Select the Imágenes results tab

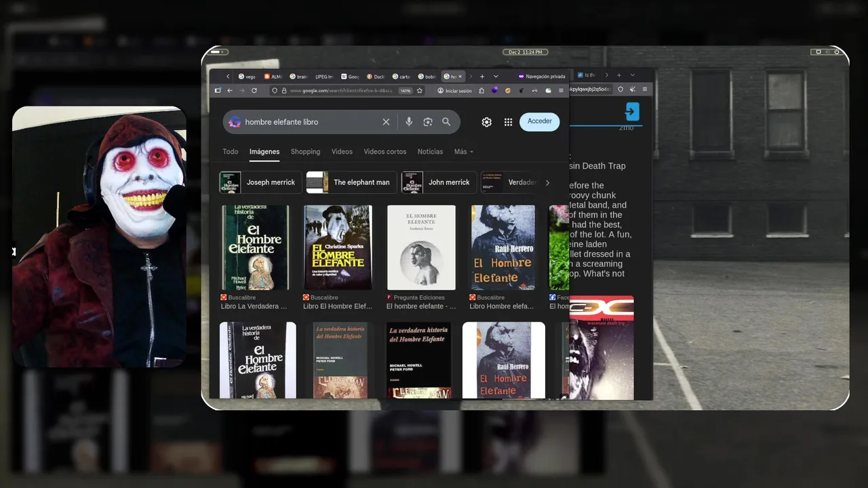pos(264,152)
